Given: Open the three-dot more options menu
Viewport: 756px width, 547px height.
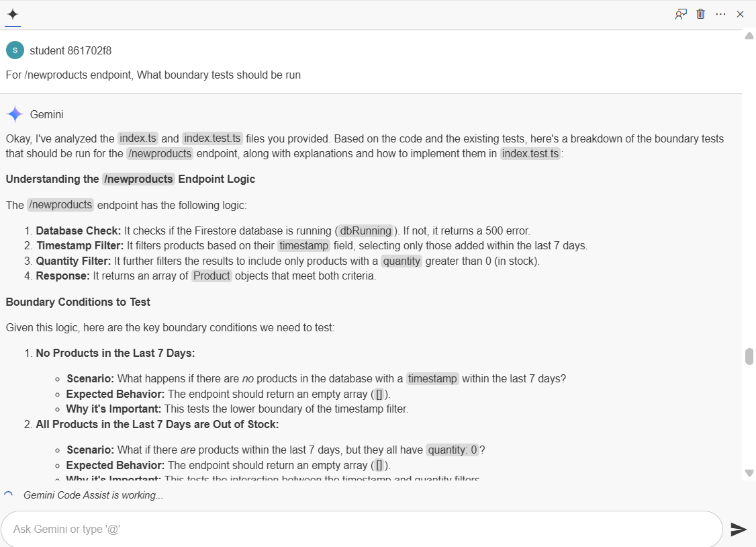Looking at the screenshot, I should (x=721, y=14).
